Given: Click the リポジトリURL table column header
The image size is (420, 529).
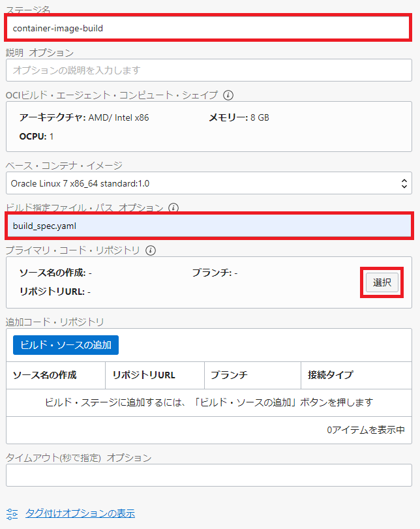Looking at the screenshot, I should coord(143,375).
